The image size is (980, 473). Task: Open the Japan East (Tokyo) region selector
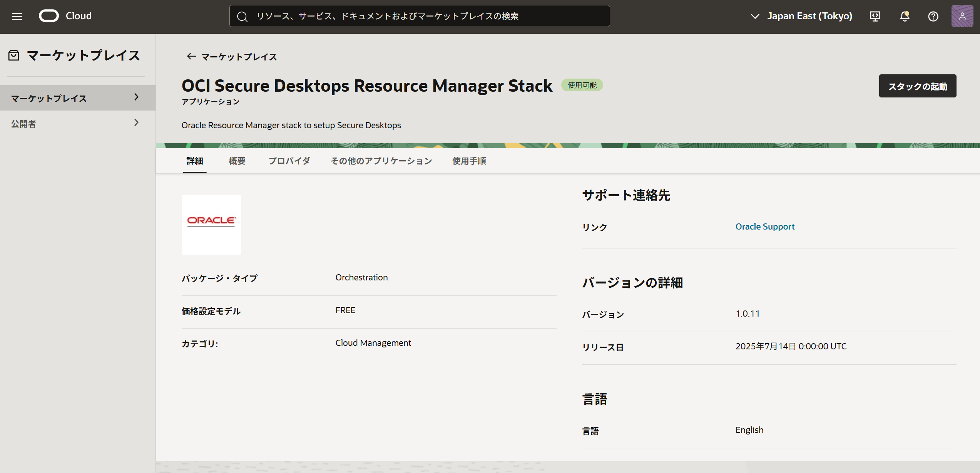801,16
